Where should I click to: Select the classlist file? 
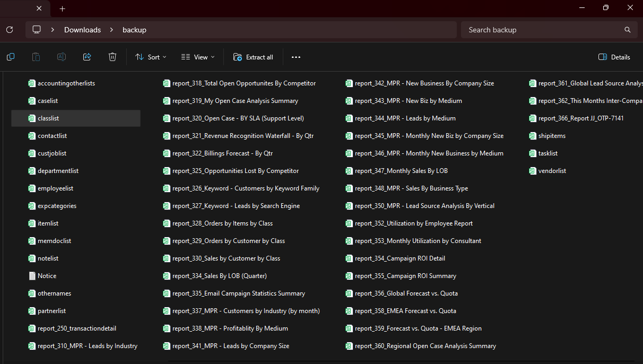pos(48,118)
